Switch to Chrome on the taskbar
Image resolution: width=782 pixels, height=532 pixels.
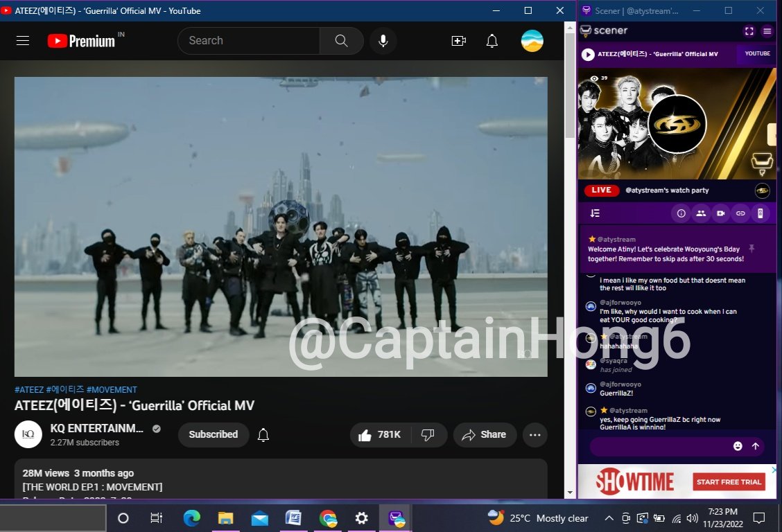coord(328,519)
